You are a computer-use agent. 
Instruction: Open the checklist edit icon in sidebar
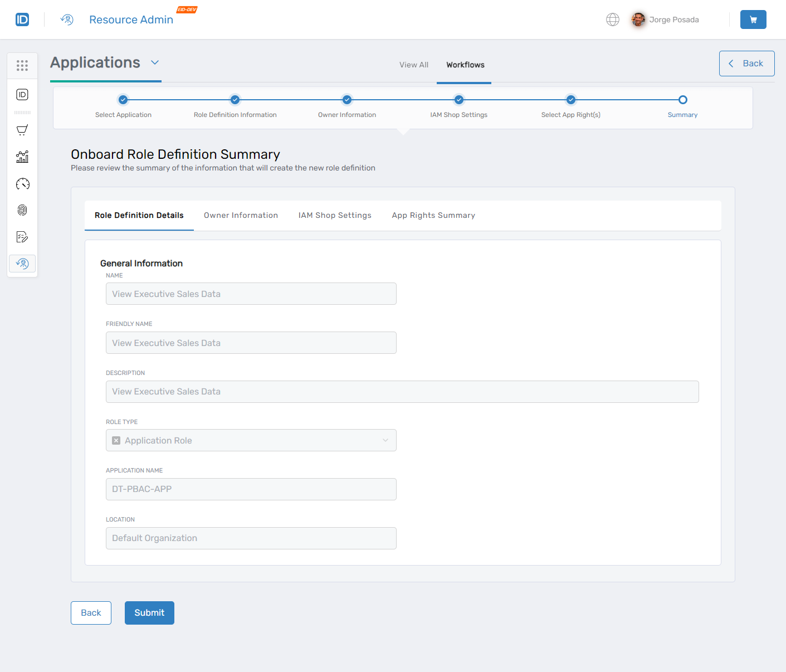pyautogui.click(x=22, y=237)
